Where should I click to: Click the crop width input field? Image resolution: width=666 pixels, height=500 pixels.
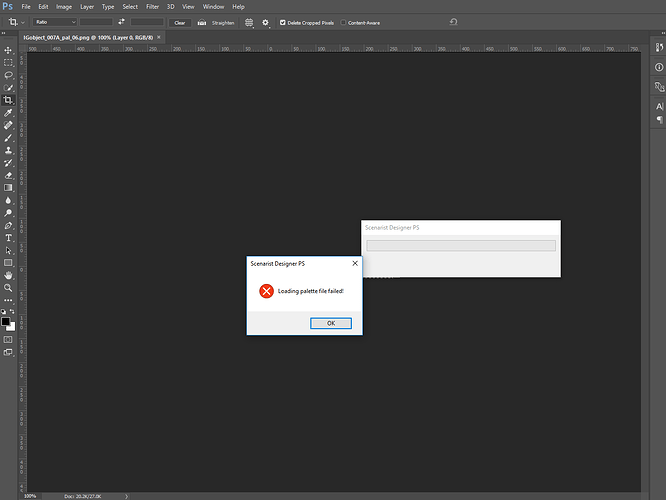tap(96, 22)
